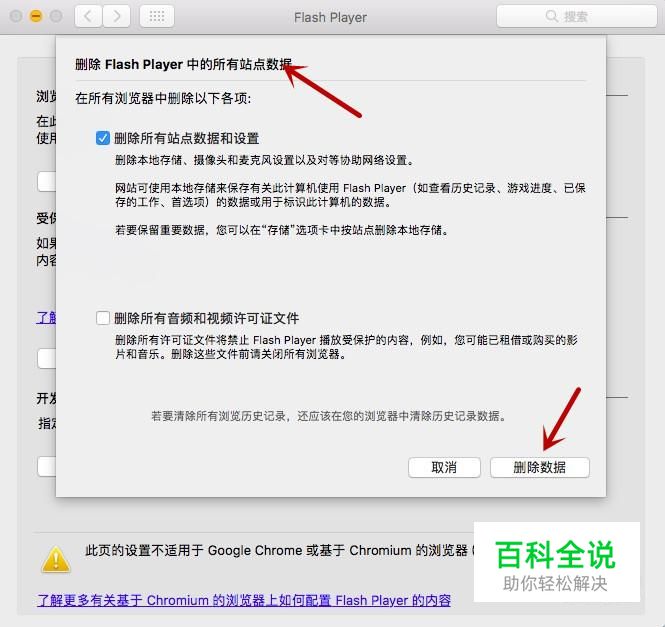Image resolution: width=665 pixels, height=627 pixels.
Task: Click the back navigation arrow in toolbar
Action: coord(88,17)
